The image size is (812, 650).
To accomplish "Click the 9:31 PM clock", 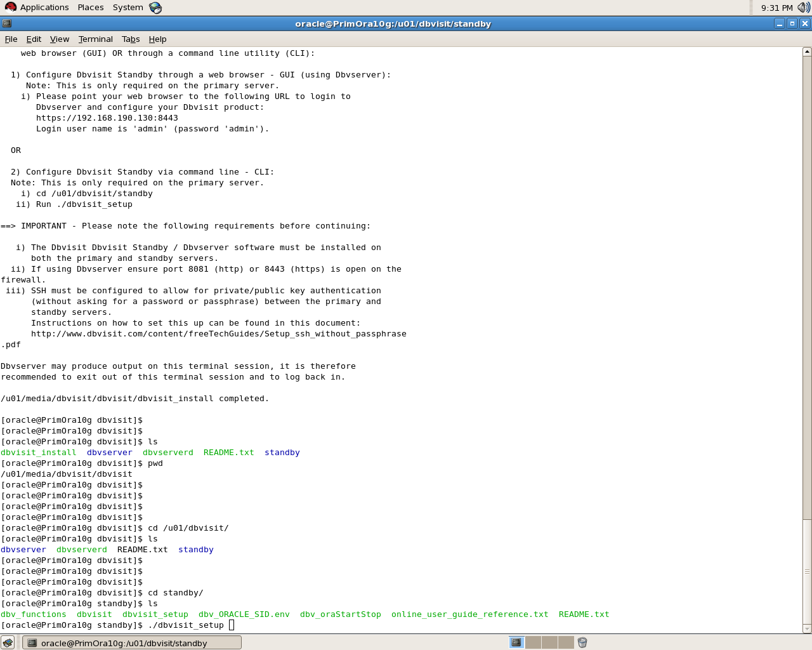I will pyautogui.click(x=776, y=8).
